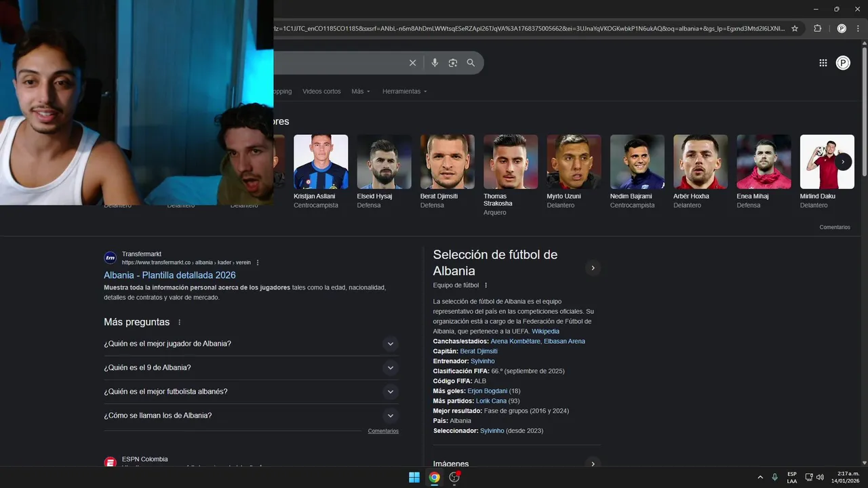Clear the search box with the X icon
This screenshot has height=488, width=868.
click(x=412, y=63)
